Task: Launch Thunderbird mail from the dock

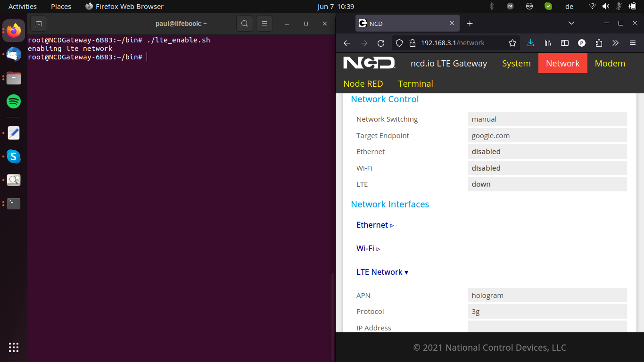Action: [x=14, y=54]
